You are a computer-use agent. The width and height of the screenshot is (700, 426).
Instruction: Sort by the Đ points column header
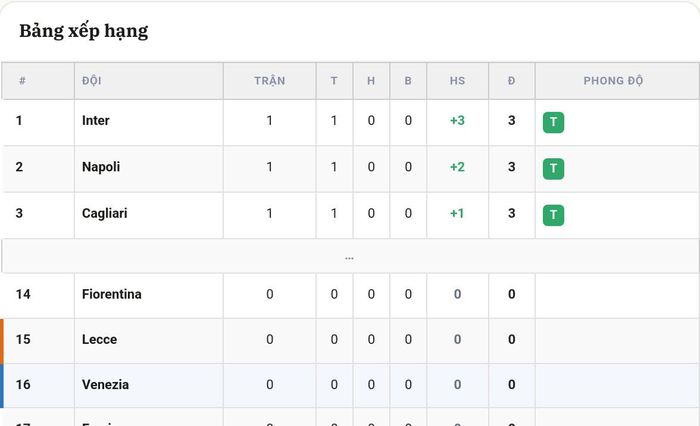pyautogui.click(x=512, y=81)
